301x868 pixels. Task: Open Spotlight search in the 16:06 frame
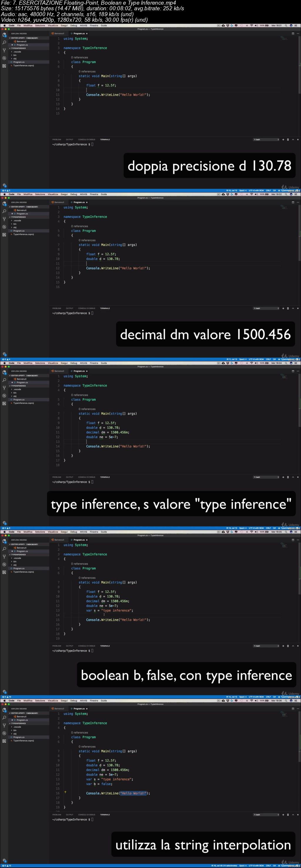pyautogui.click(x=286, y=700)
